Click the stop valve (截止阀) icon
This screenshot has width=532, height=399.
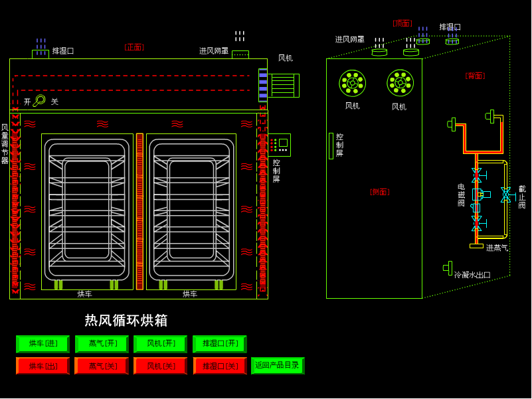pos(506,195)
